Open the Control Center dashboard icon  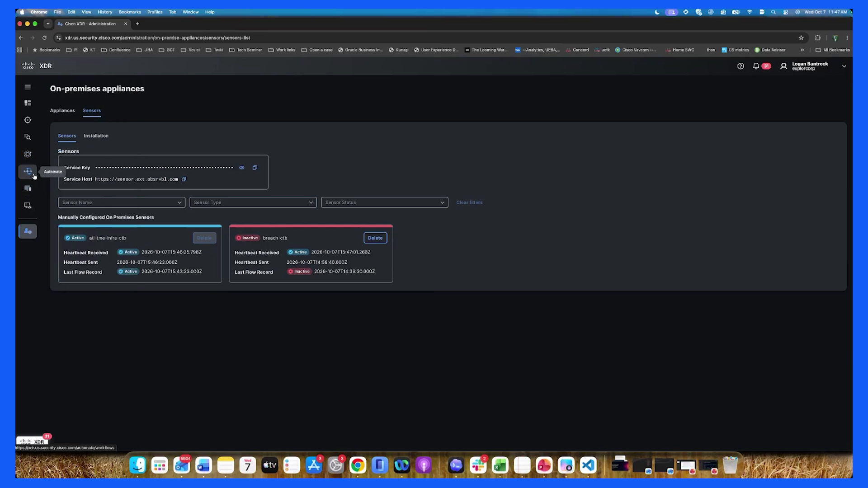28,103
